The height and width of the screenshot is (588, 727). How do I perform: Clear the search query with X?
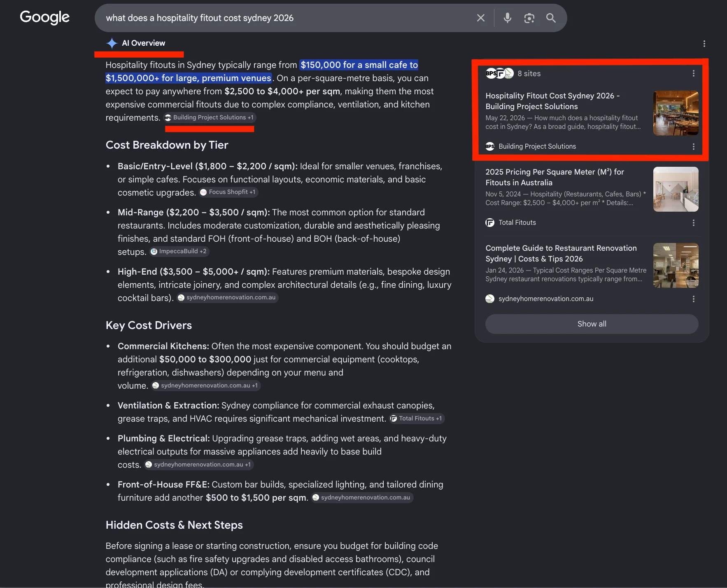tap(480, 18)
